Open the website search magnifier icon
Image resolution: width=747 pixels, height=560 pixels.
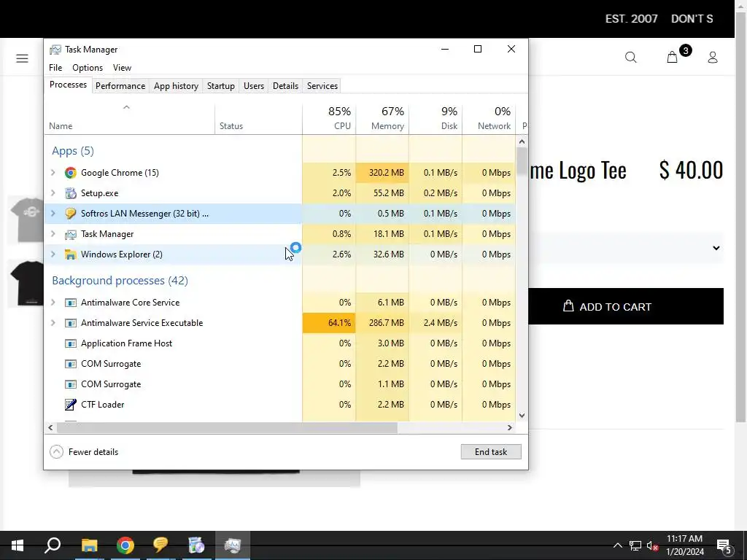[631, 58]
